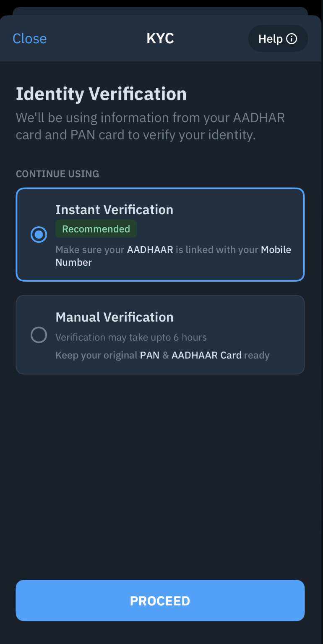Click the Manual Verification title text
This screenshot has width=323, height=644.
[x=114, y=317]
